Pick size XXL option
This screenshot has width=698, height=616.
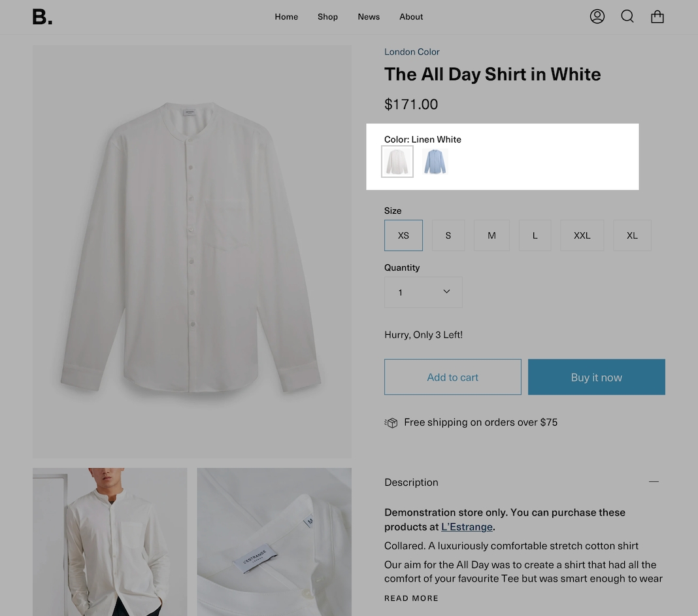click(x=582, y=235)
